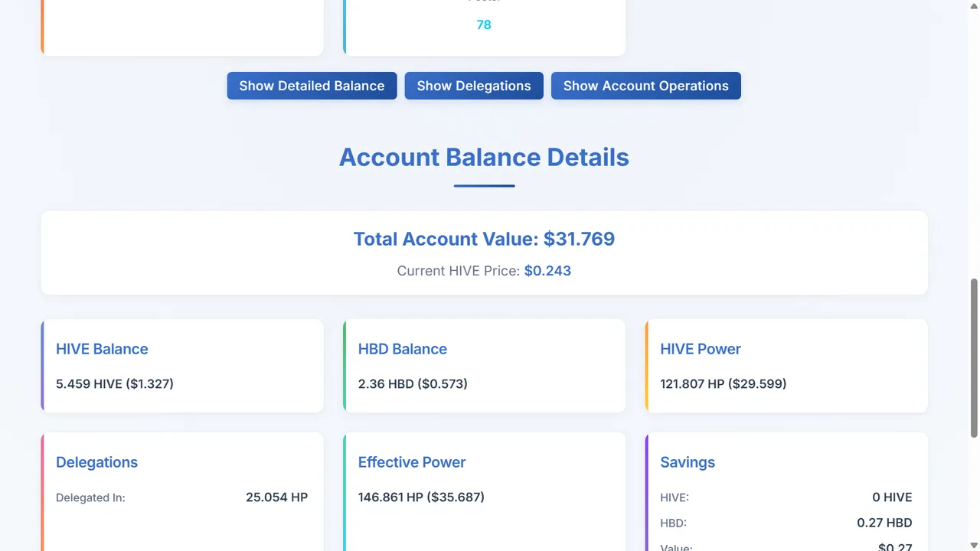Image resolution: width=980 pixels, height=551 pixels.
Task: Click the number 78 in top card
Action: (484, 24)
